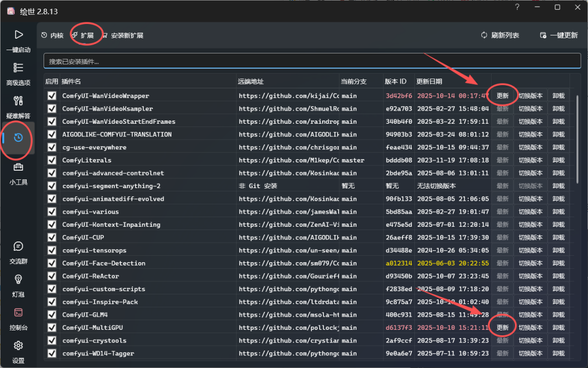
Task: Click 卸载 for ComfyLiterals plugin
Action: click(559, 160)
